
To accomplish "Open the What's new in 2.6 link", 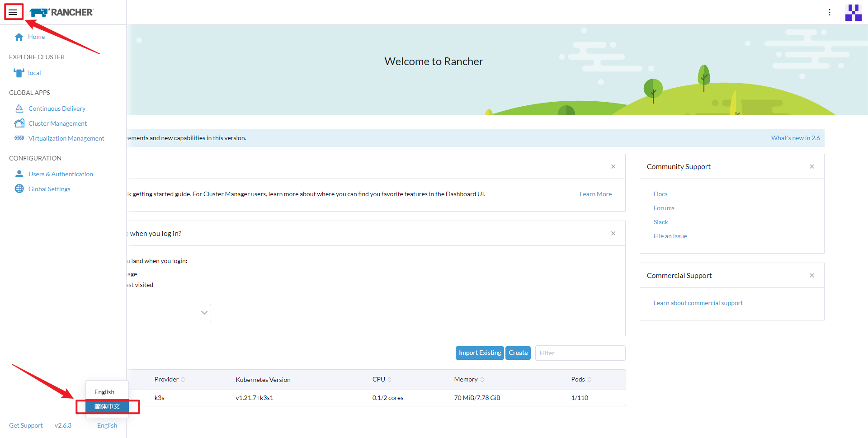I will click(795, 138).
